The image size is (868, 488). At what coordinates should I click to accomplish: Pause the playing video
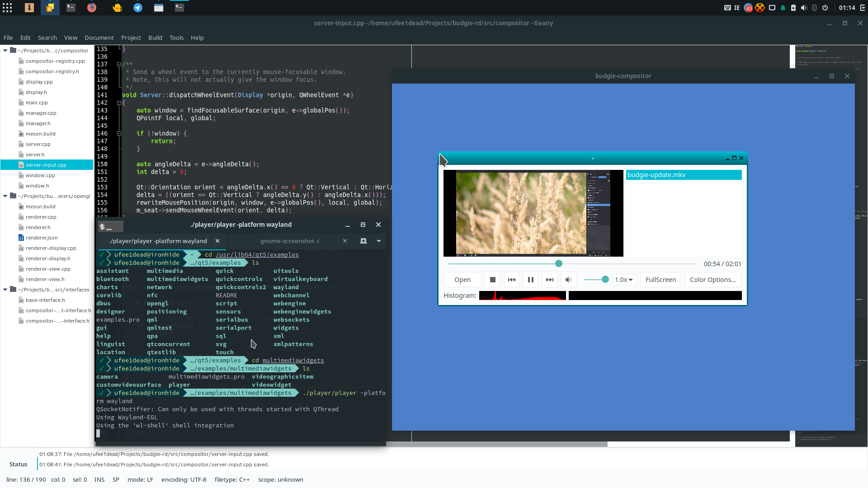(531, 280)
